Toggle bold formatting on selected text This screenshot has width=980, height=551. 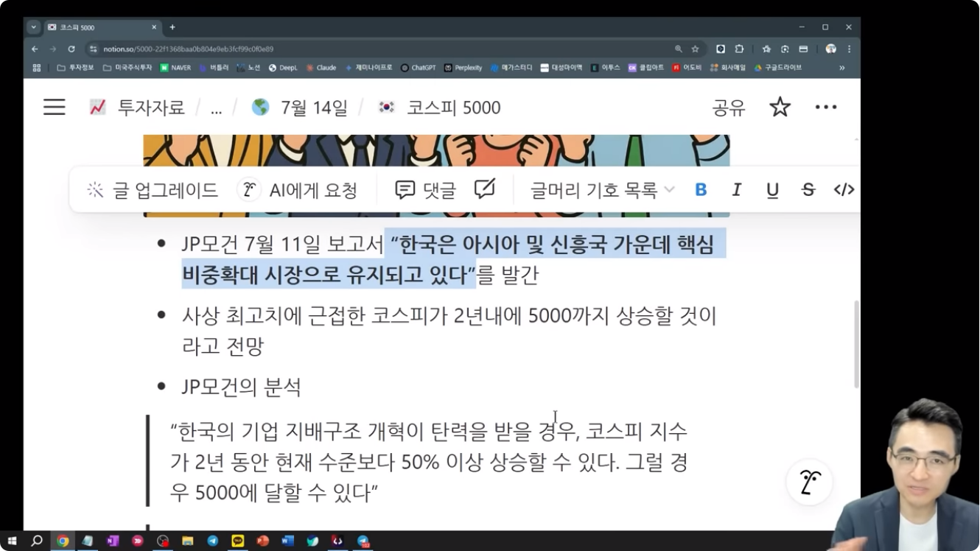click(701, 190)
